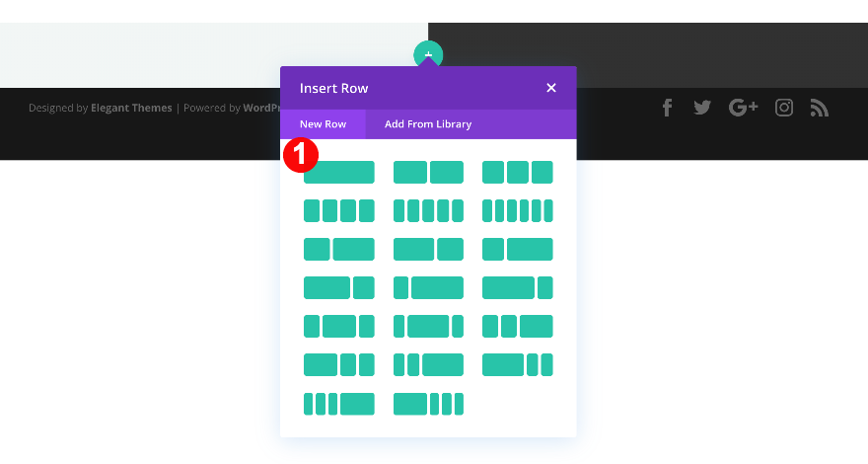The image size is (868, 464).
Task: Select the one-third two-thirds column layout
Action: click(x=517, y=249)
